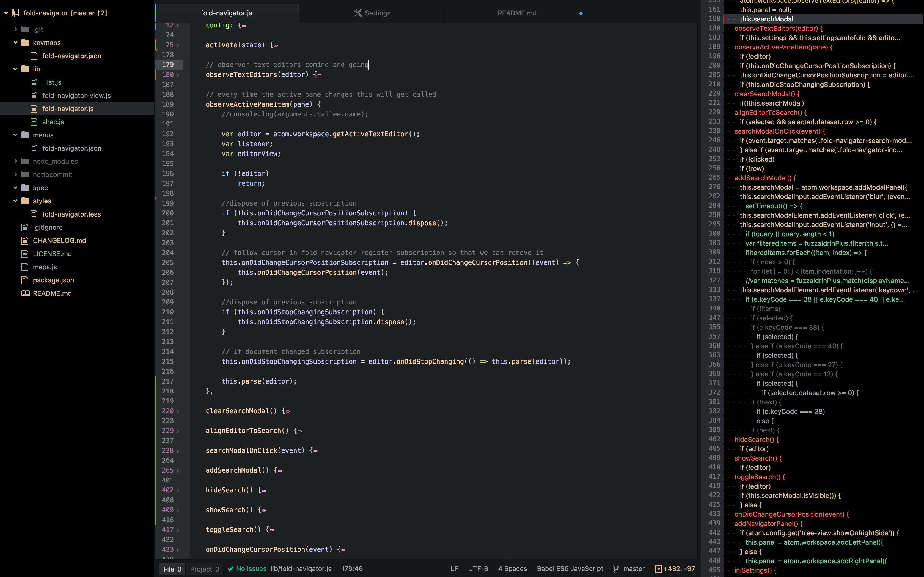Click the No Issues checkmark icon
The image size is (924, 577).
coord(231,568)
